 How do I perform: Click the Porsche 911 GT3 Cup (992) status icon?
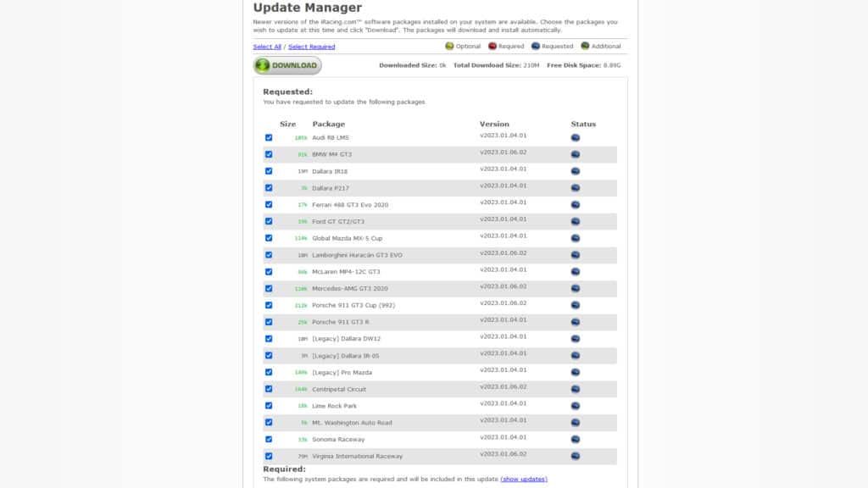(576, 305)
